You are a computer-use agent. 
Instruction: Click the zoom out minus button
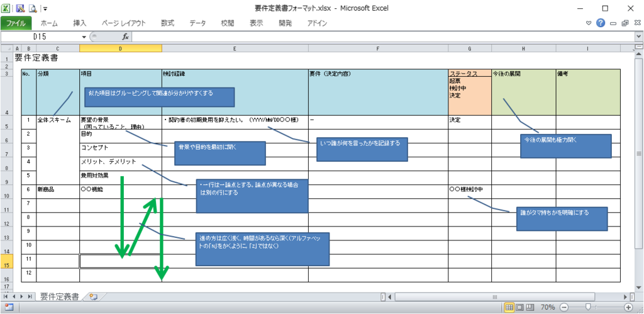click(x=564, y=308)
